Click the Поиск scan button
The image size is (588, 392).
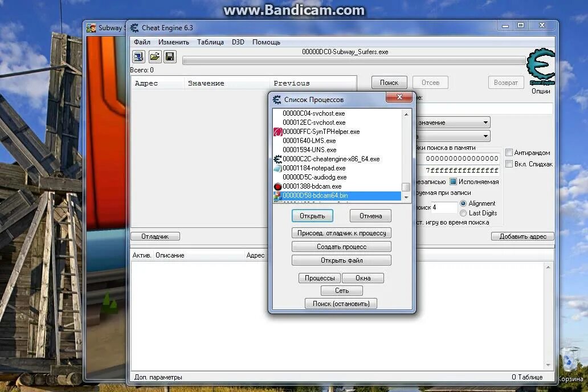pos(389,83)
